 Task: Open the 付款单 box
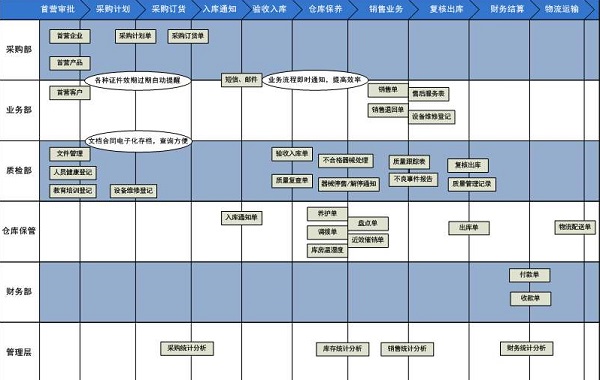[x=530, y=275]
